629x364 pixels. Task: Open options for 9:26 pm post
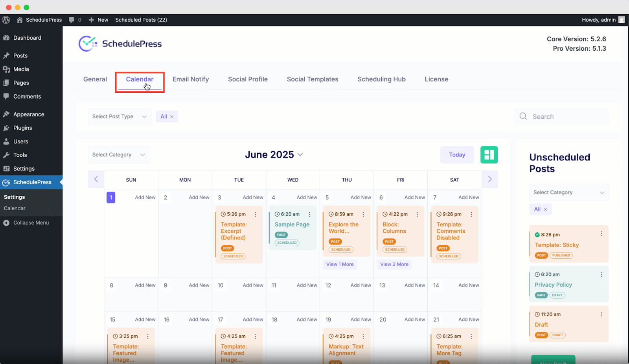pyautogui.click(x=471, y=214)
